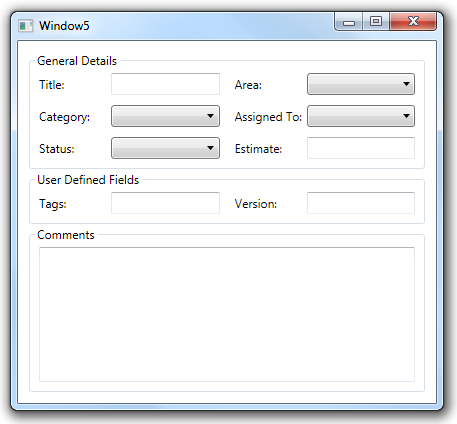This screenshot has width=457, height=424.
Task: Click the General Details group header
Action: click(77, 61)
